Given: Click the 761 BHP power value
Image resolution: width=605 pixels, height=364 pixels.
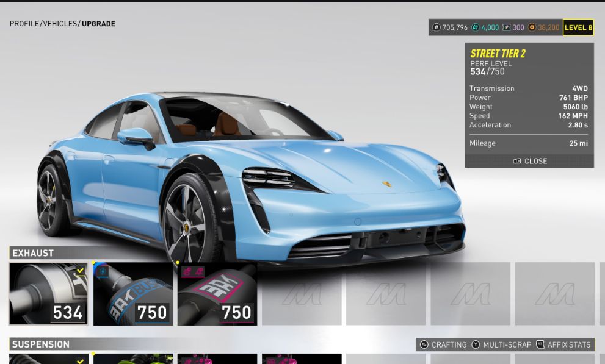Looking at the screenshot, I should (573, 98).
